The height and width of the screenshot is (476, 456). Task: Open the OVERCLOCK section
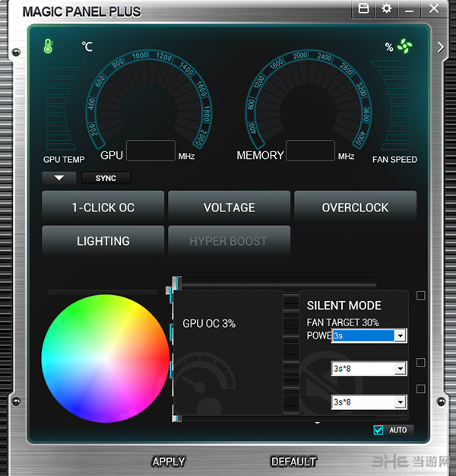(355, 208)
